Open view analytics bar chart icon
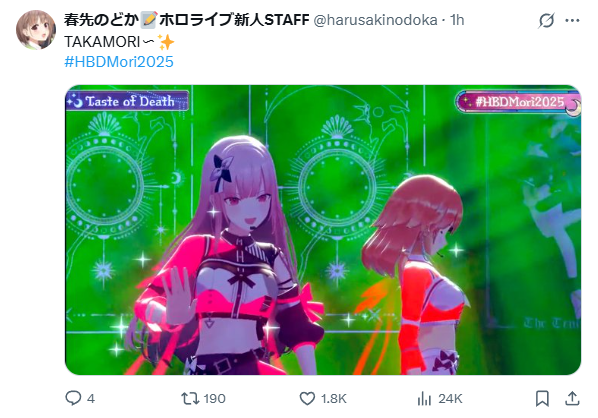 pyautogui.click(x=424, y=399)
